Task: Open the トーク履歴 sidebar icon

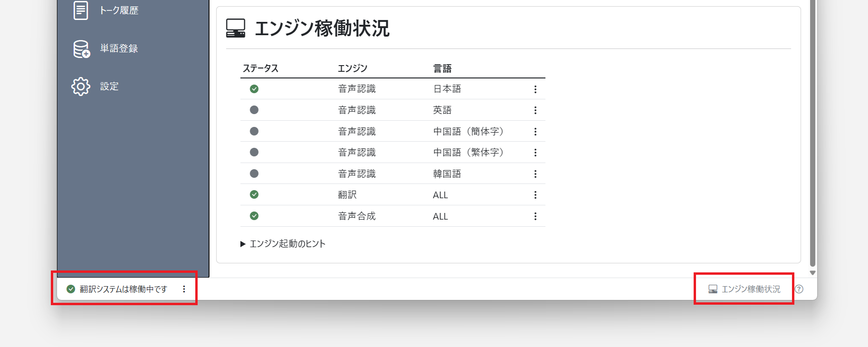Action: point(81,10)
